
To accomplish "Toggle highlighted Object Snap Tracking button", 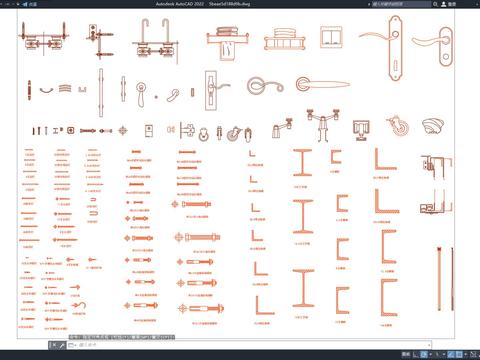I will [451, 354].
